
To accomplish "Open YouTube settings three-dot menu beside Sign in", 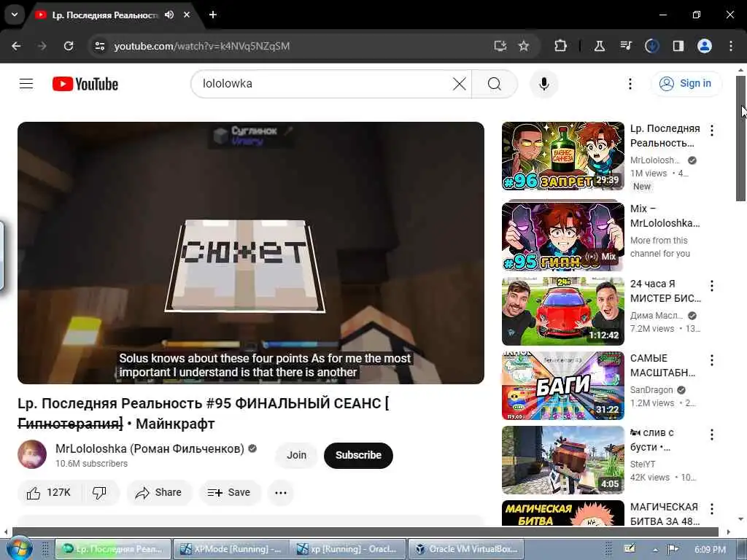I will [630, 84].
